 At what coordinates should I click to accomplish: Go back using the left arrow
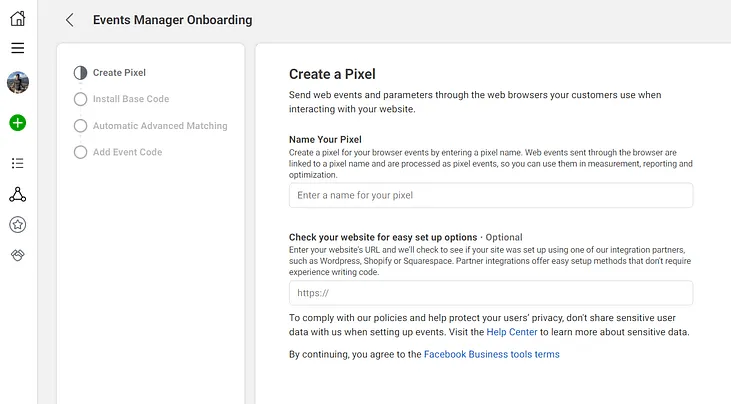tap(69, 20)
